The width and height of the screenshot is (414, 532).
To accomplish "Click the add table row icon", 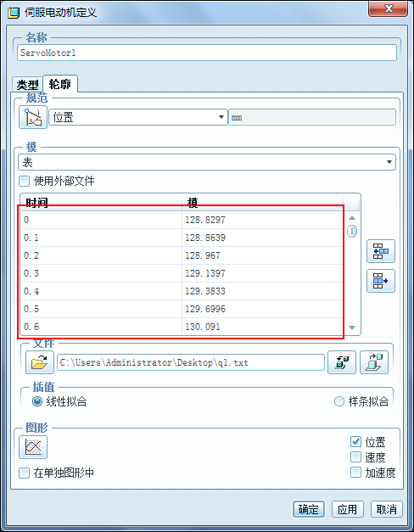I will (x=381, y=251).
